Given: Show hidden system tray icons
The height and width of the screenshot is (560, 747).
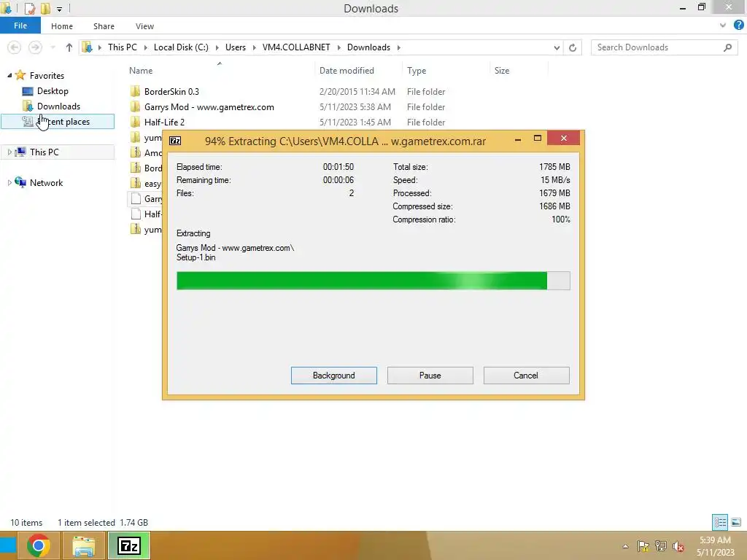Looking at the screenshot, I should point(625,546).
